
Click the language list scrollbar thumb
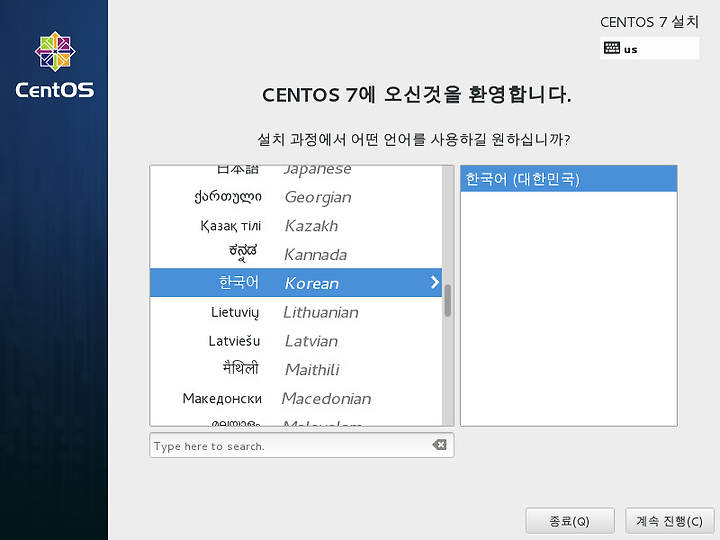448,300
